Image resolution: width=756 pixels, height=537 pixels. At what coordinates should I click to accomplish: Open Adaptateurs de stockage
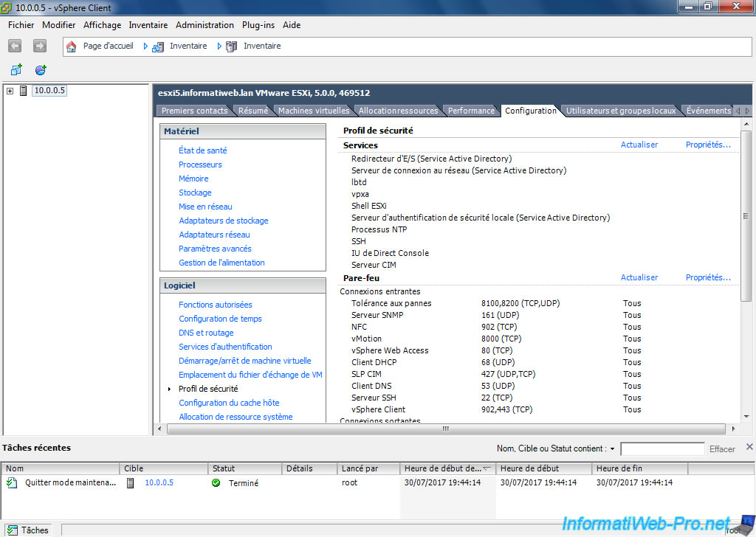click(223, 221)
